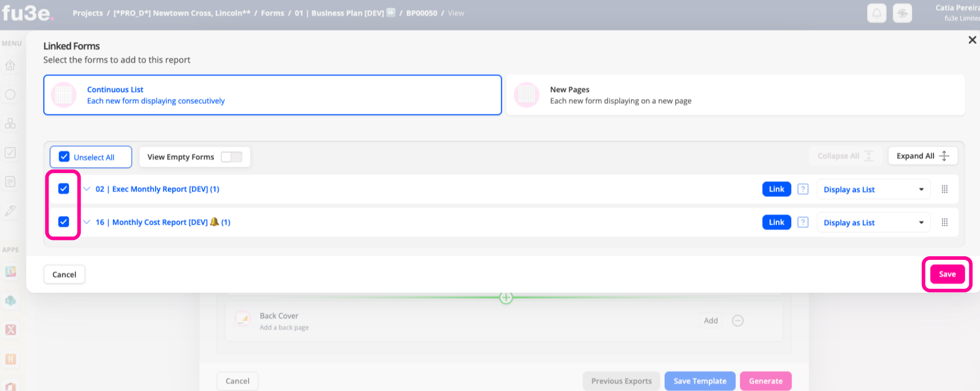Screen dimensions: 980x391
Task: Cancel the Linked Forms dialog
Action: coord(64,275)
